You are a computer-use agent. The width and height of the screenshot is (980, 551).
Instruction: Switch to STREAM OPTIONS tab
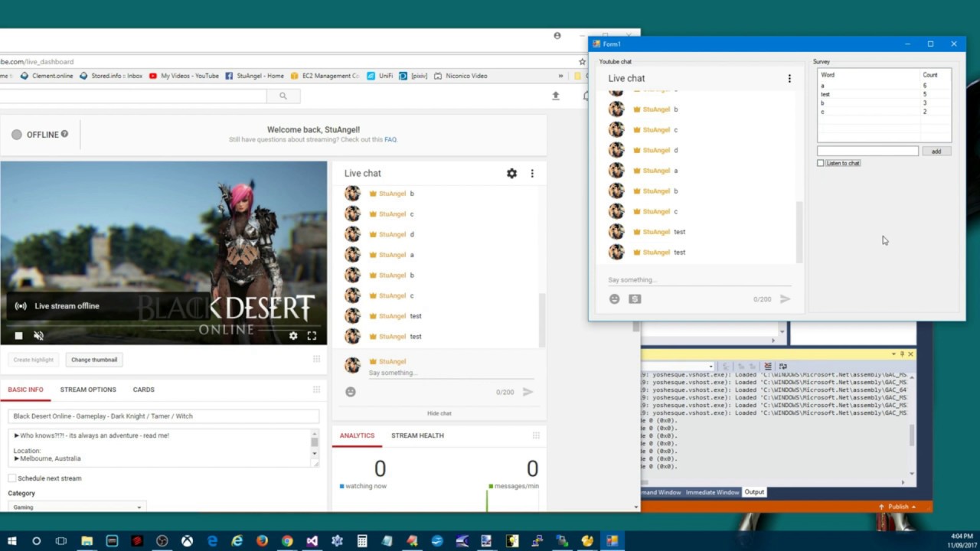coord(88,390)
